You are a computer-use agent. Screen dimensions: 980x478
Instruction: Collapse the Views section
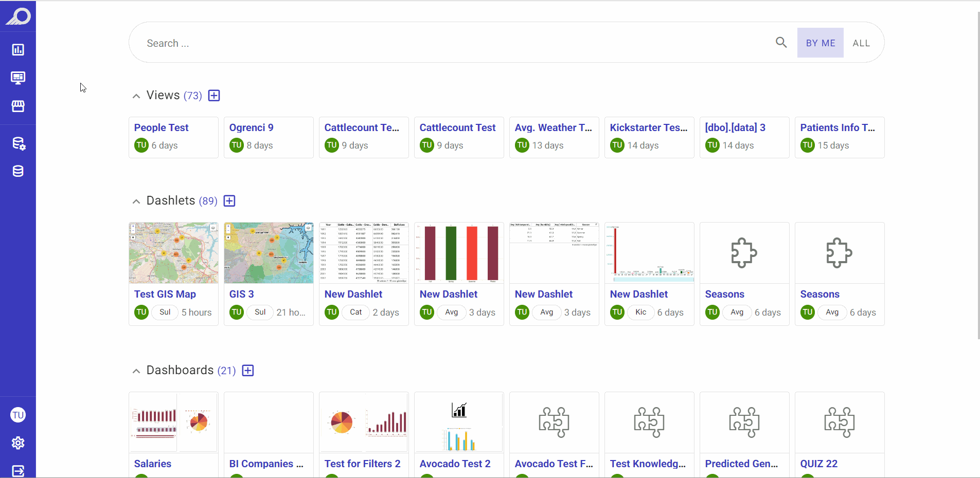pos(136,96)
